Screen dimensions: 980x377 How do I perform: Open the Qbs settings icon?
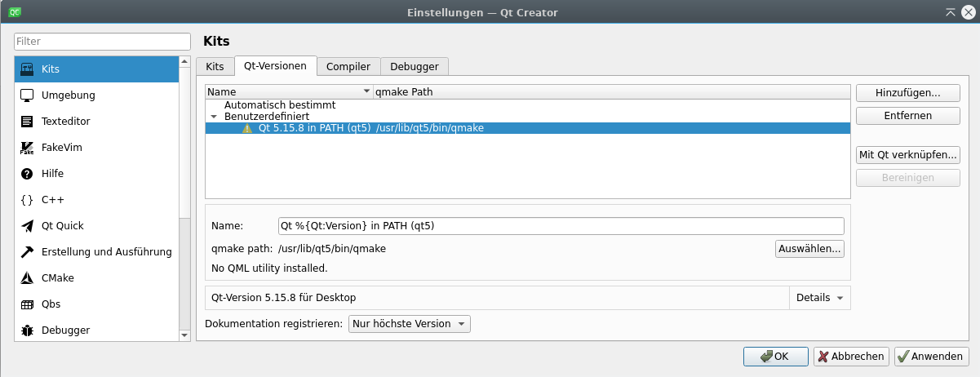pos(27,304)
